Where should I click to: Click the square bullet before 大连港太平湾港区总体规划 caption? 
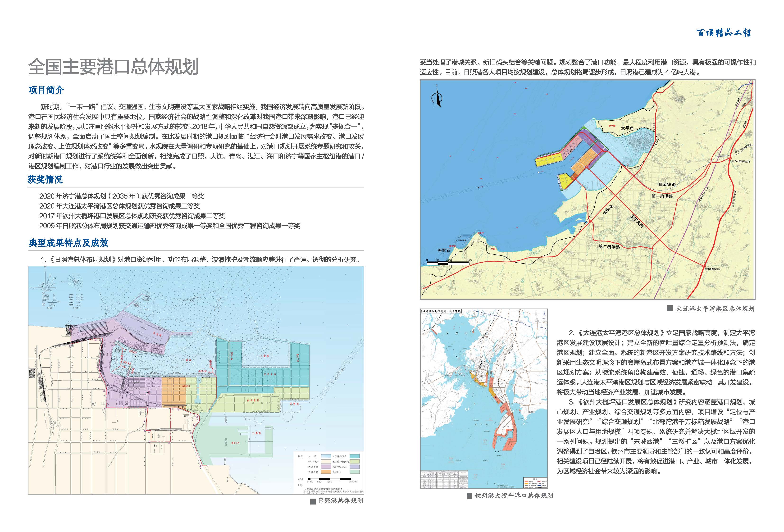pos(670,308)
